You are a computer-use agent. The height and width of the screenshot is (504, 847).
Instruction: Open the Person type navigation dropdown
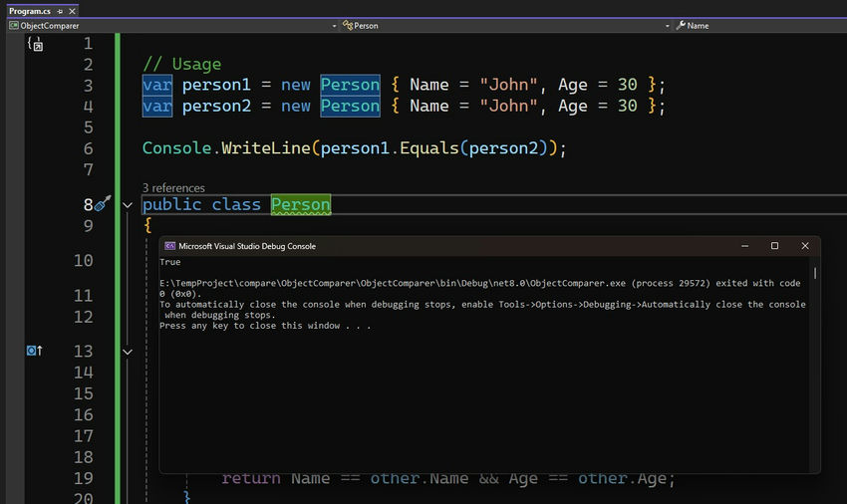pos(668,26)
